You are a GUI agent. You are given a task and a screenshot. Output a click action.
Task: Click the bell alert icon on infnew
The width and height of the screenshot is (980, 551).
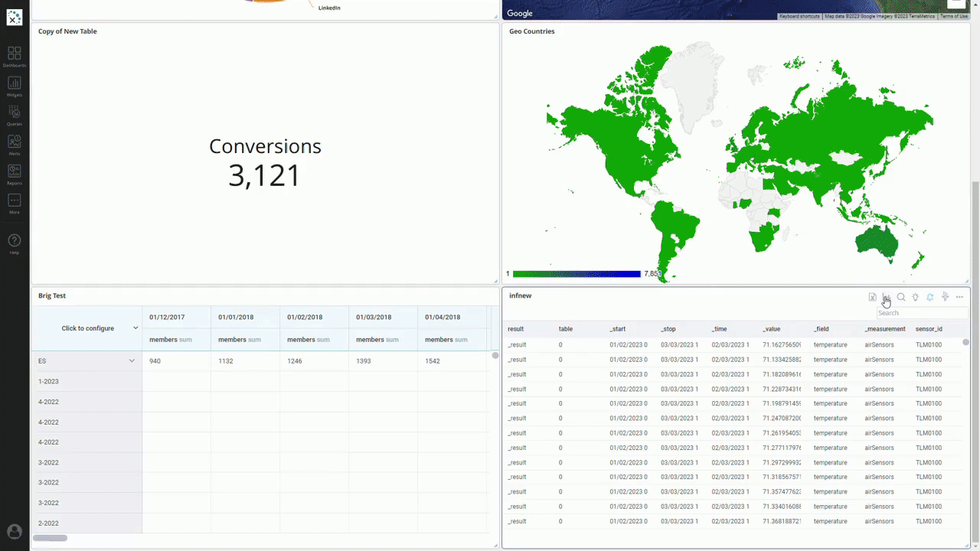point(930,297)
